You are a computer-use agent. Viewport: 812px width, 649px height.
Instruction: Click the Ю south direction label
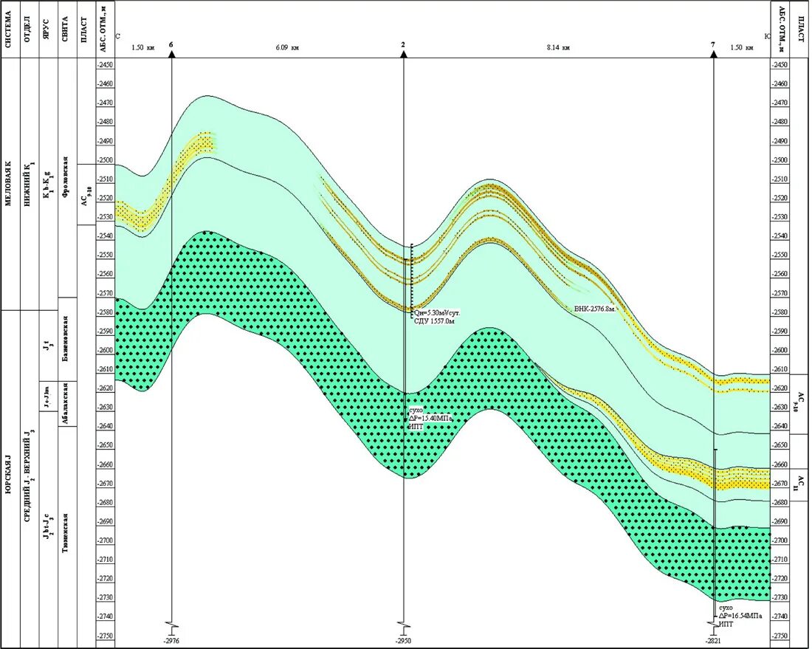click(767, 35)
